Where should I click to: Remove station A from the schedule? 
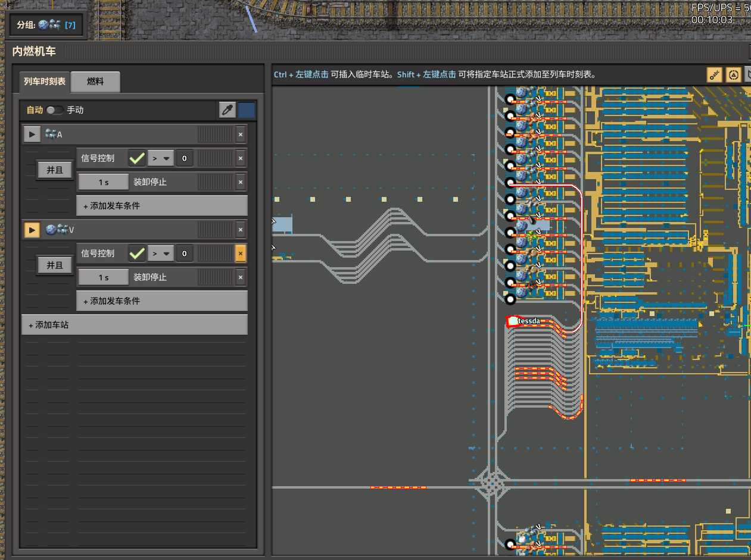[241, 134]
